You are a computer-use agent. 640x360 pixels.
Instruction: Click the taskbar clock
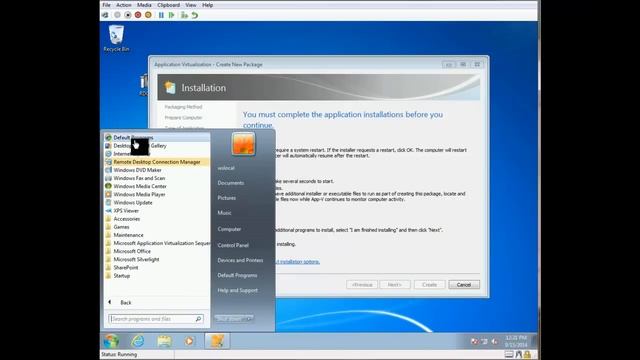pos(516,341)
